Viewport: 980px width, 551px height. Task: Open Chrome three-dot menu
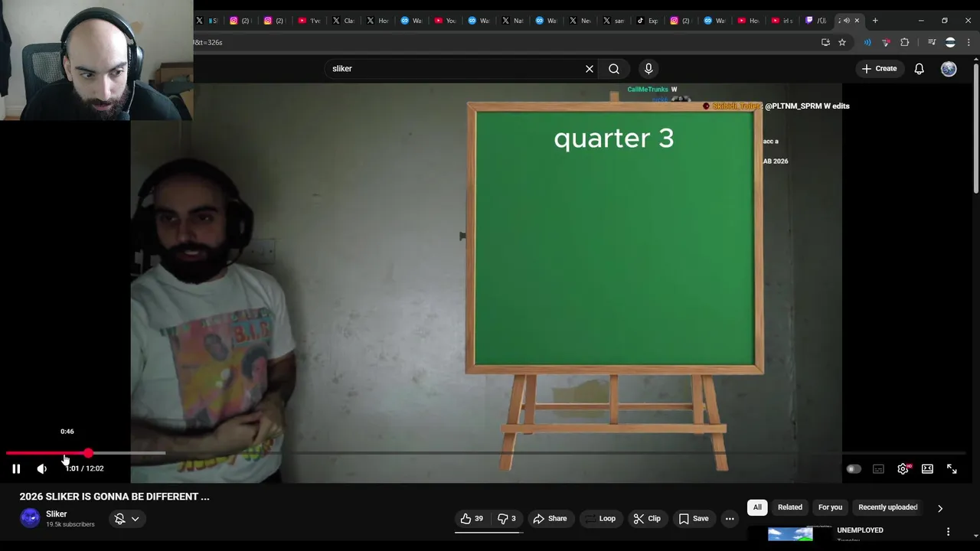pyautogui.click(x=969, y=42)
